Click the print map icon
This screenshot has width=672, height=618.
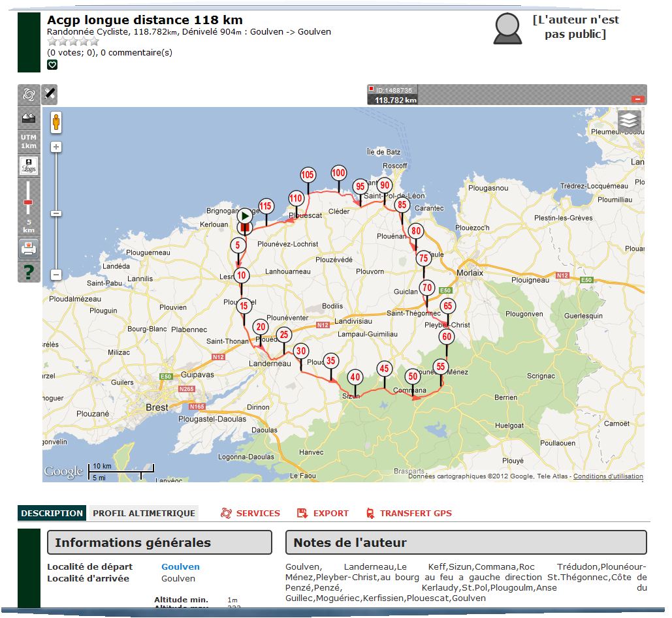(x=29, y=249)
